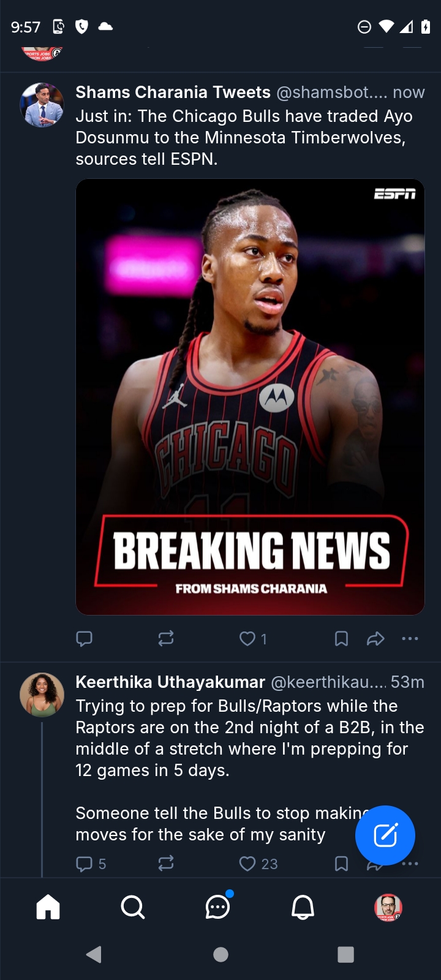The height and width of the screenshot is (980, 441).
Task: Open Shams Charania Tweets profile name
Action: coord(173,92)
